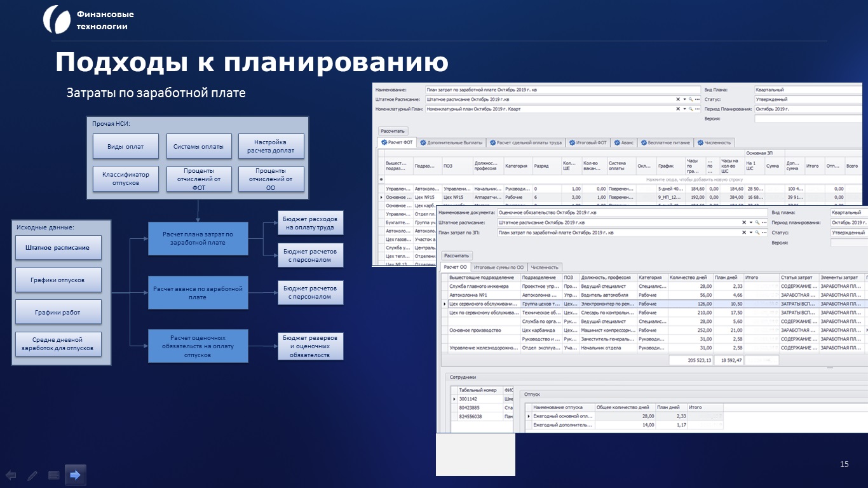Click the Система оплаты column header
Image resolution: width=868 pixels, height=488 pixels.
(x=621, y=166)
